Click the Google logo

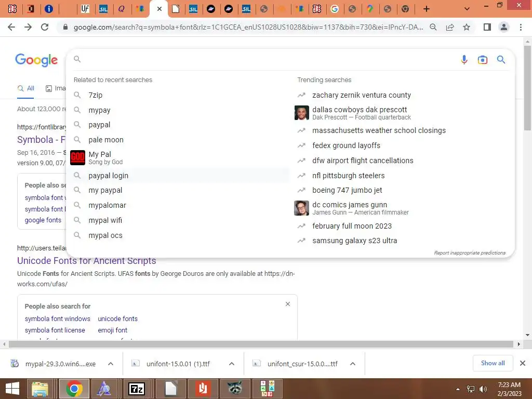(37, 60)
